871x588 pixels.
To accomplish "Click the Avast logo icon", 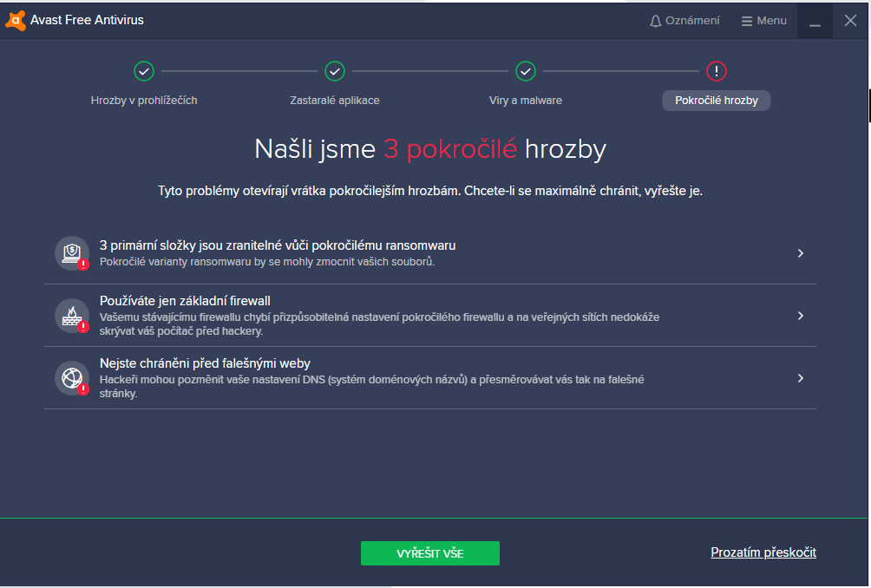I will click(16, 21).
